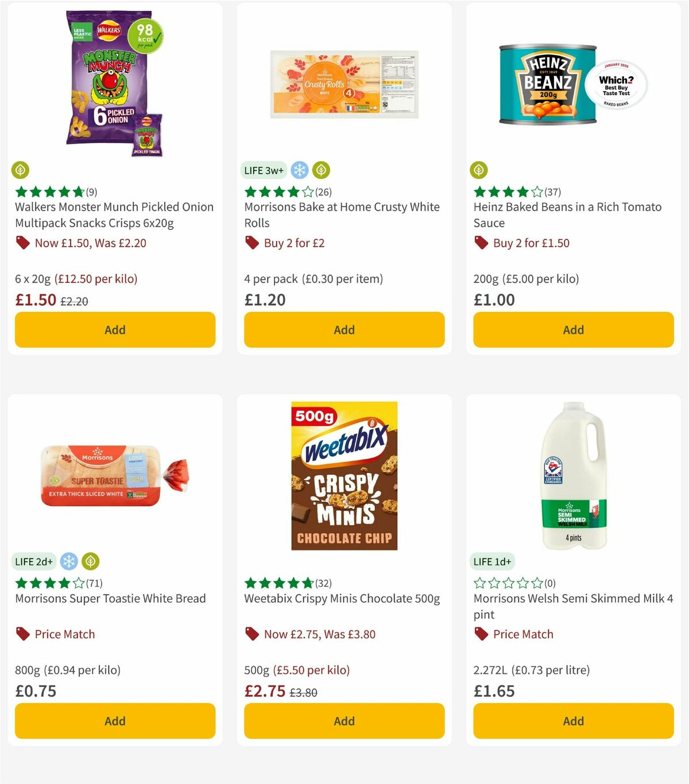Click the star rating on Heinz Baked Beans
The image size is (689, 784).
click(x=504, y=192)
